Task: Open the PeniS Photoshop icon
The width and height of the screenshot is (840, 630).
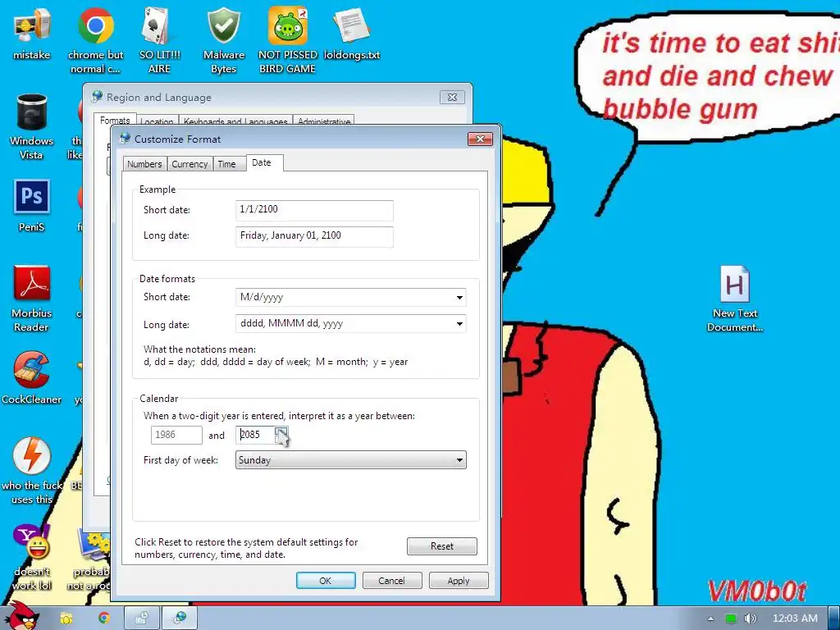Action: [32, 206]
